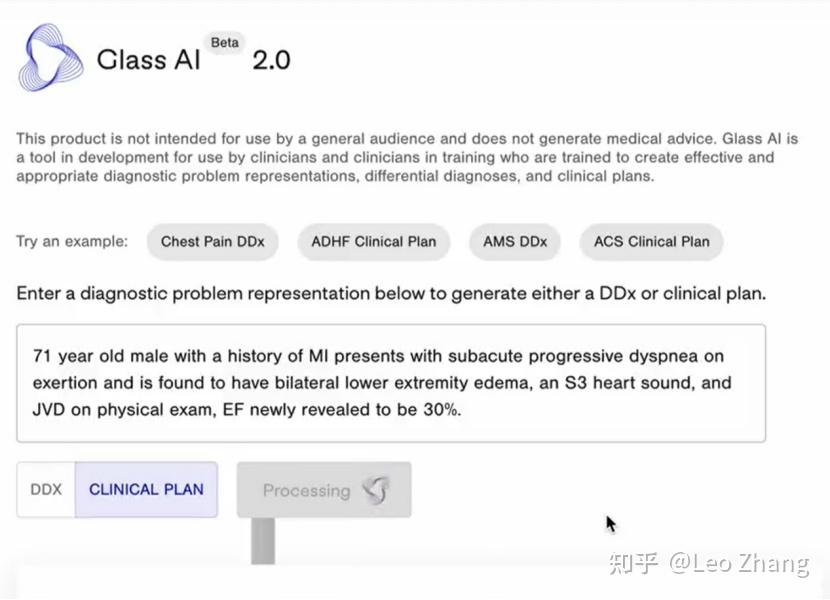Open the ADHF Clinical Plan example
Screen dimensions: 830x600
coord(373,241)
